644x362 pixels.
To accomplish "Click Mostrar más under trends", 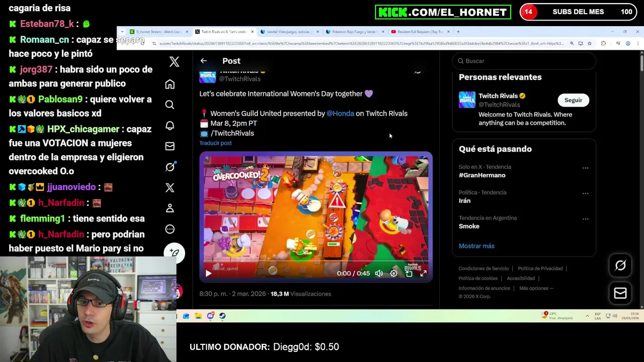I will point(476,246).
